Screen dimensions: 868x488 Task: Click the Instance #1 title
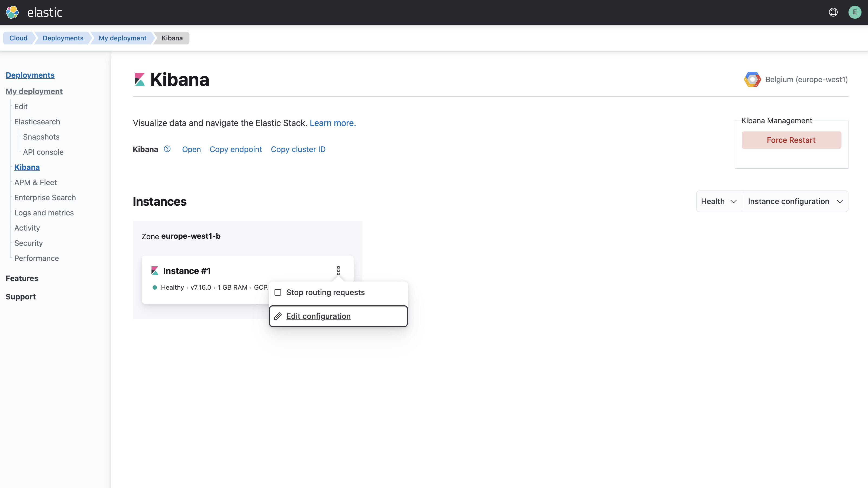187,271
